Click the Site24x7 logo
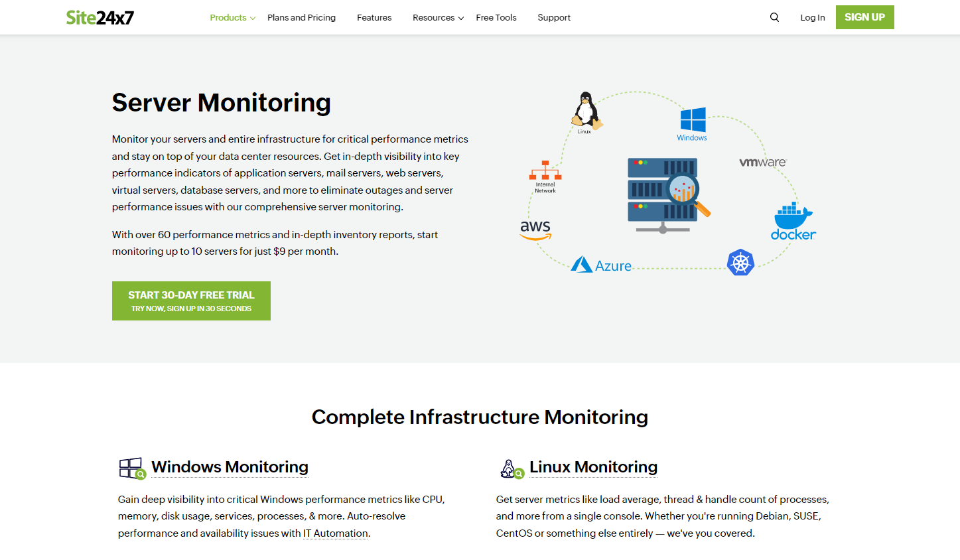The width and height of the screenshot is (960, 560). pos(100,17)
